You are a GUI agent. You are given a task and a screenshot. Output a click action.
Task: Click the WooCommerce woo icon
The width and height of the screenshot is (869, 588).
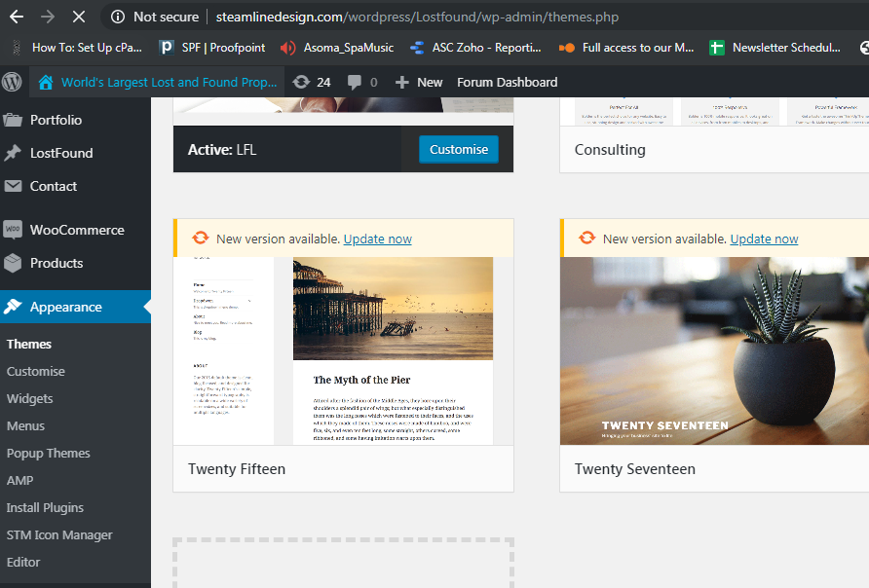tap(13, 229)
